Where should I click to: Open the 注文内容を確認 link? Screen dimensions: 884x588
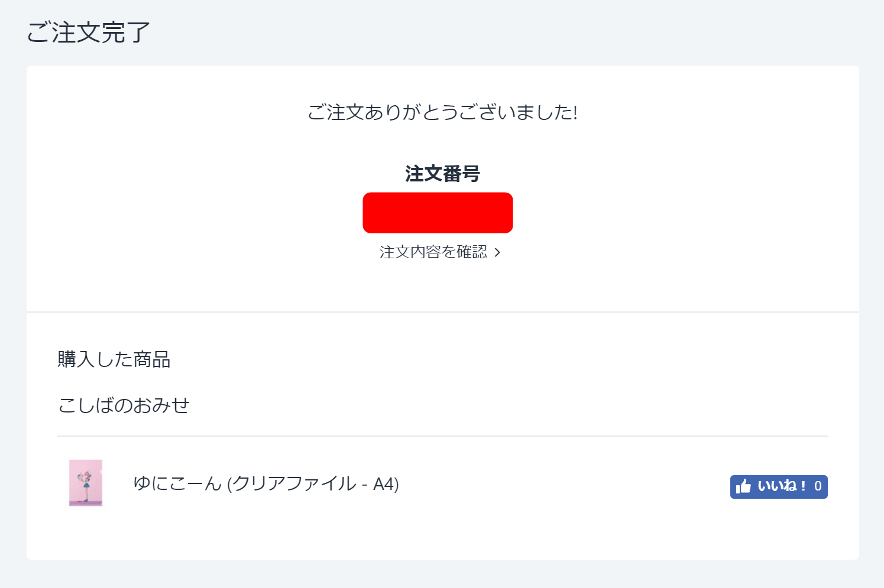(433, 252)
